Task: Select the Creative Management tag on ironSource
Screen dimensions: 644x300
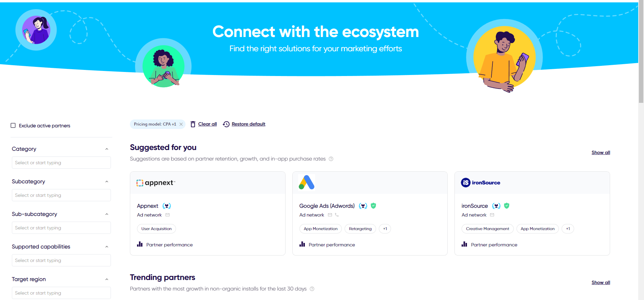Action: (x=487, y=229)
